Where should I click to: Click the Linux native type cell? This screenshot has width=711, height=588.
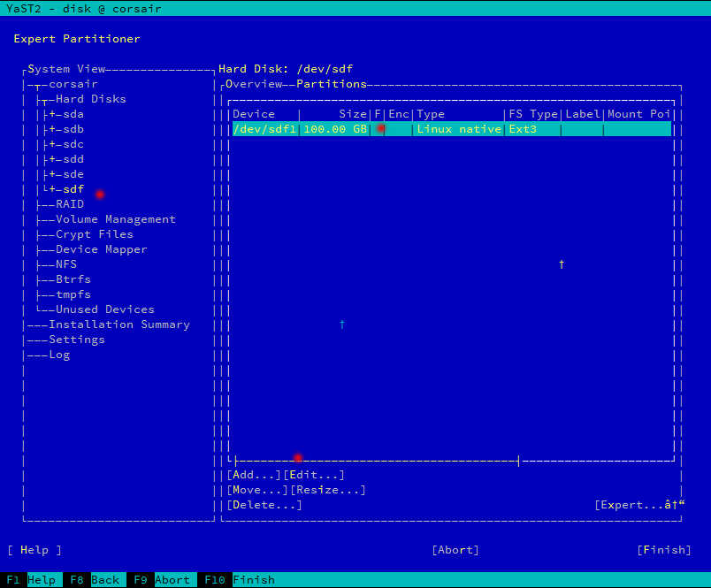(459, 129)
